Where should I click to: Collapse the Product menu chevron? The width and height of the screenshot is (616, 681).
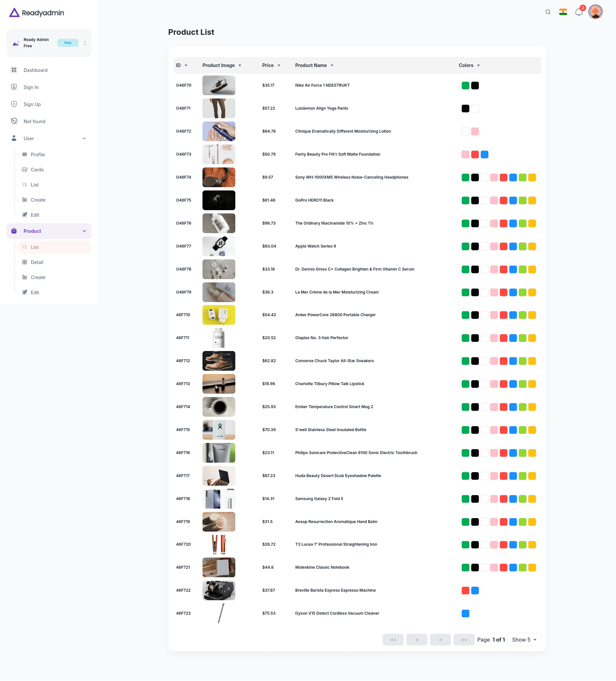click(x=84, y=231)
